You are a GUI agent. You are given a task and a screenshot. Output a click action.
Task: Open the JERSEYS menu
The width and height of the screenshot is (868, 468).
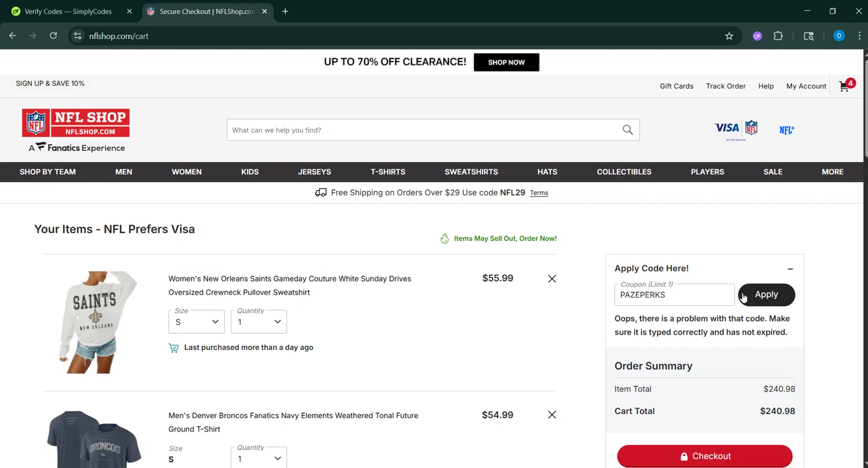click(315, 171)
